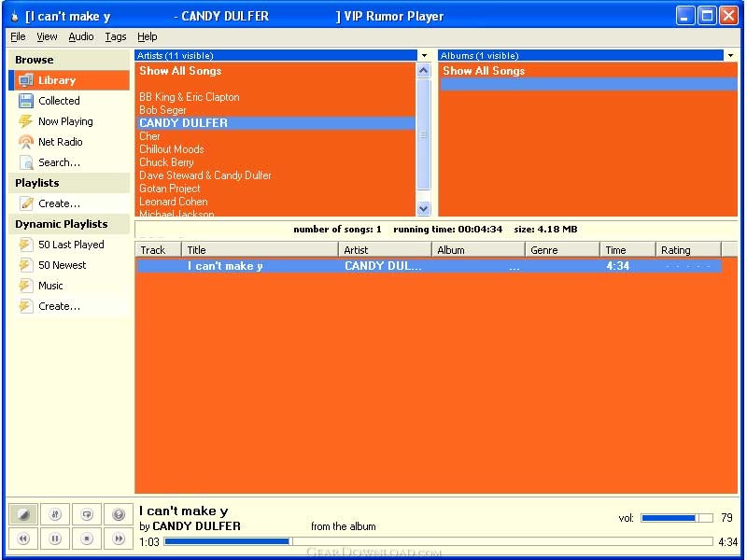The width and height of the screenshot is (747, 560).
Task: Click the flame icon in title bar
Action: coord(15,16)
